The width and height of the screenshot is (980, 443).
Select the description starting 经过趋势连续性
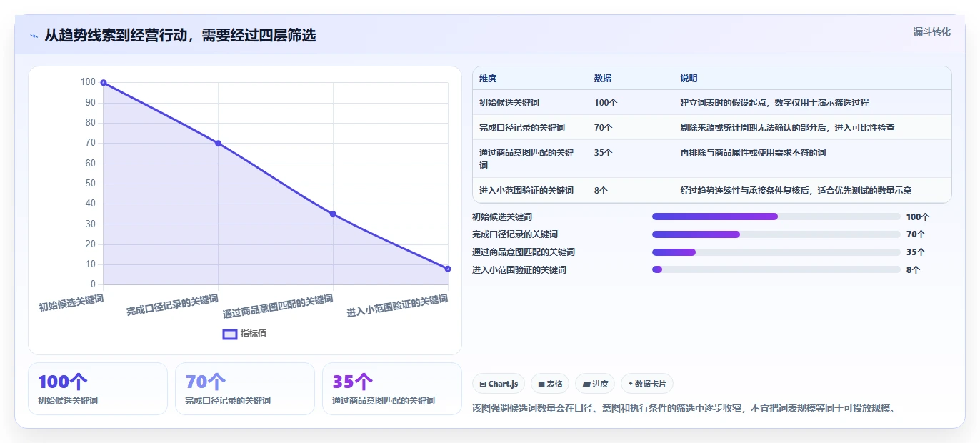pyautogui.click(x=796, y=191)
